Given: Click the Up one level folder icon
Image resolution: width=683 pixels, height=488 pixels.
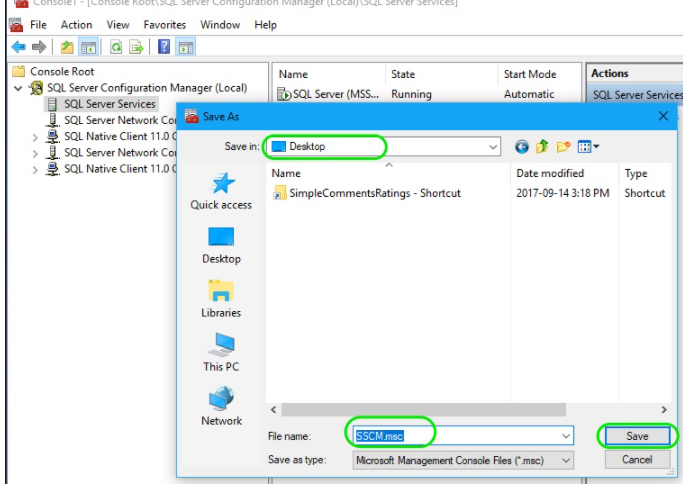Looking at the screenshot, I should [67, 47].
